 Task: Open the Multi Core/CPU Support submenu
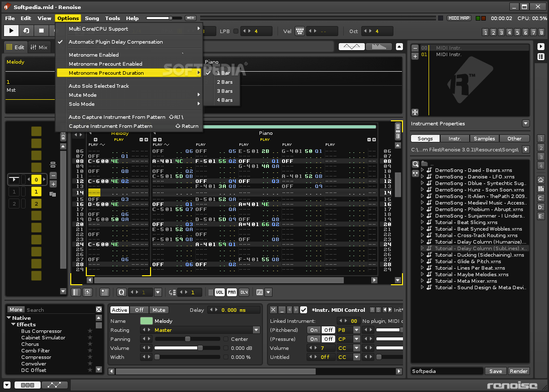coord(129,29)
